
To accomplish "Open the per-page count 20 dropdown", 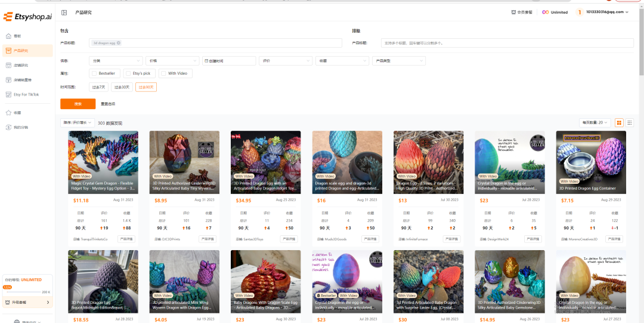I will click(x=595, y=122).
